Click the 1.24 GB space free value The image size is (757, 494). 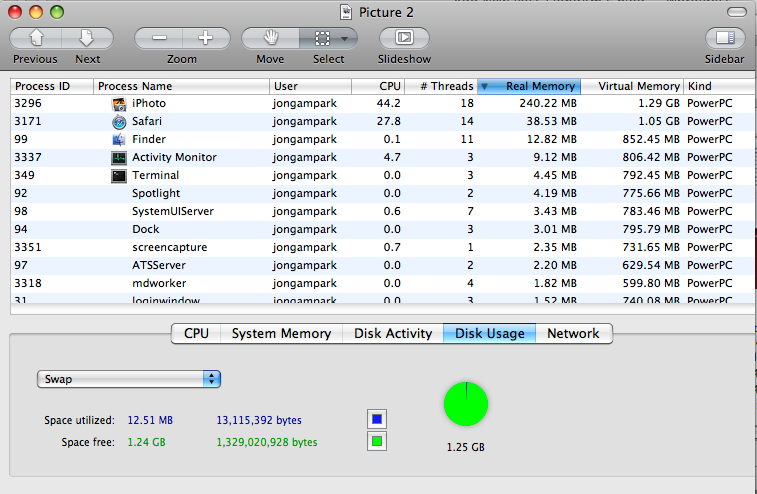click(x=146, y=442)
